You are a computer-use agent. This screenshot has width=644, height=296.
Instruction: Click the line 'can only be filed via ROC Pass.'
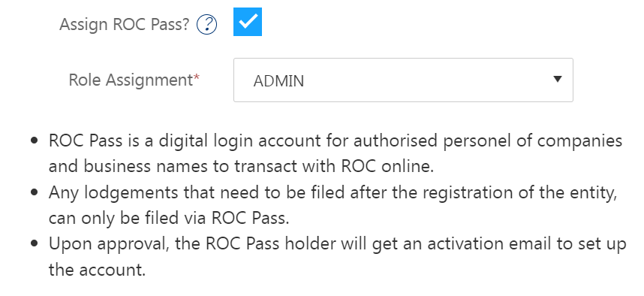(x=169, y=219)
